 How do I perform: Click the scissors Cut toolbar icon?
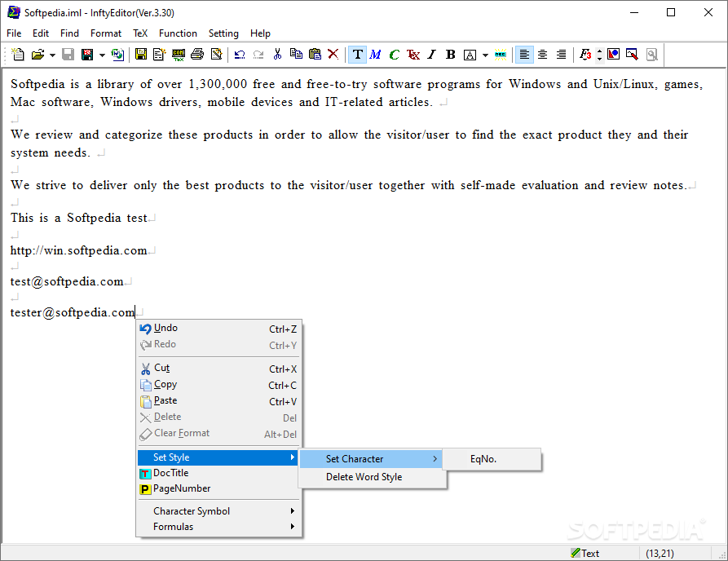[x=277, y=55]
